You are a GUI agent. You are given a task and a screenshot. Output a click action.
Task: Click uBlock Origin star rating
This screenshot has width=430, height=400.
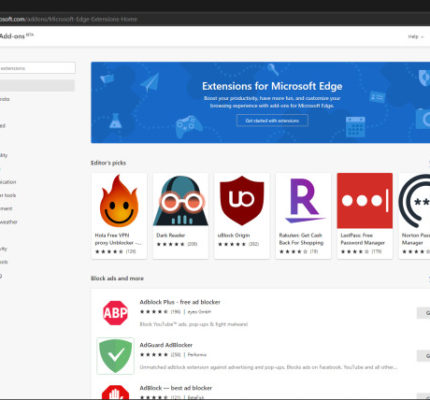tap(232, 244)
